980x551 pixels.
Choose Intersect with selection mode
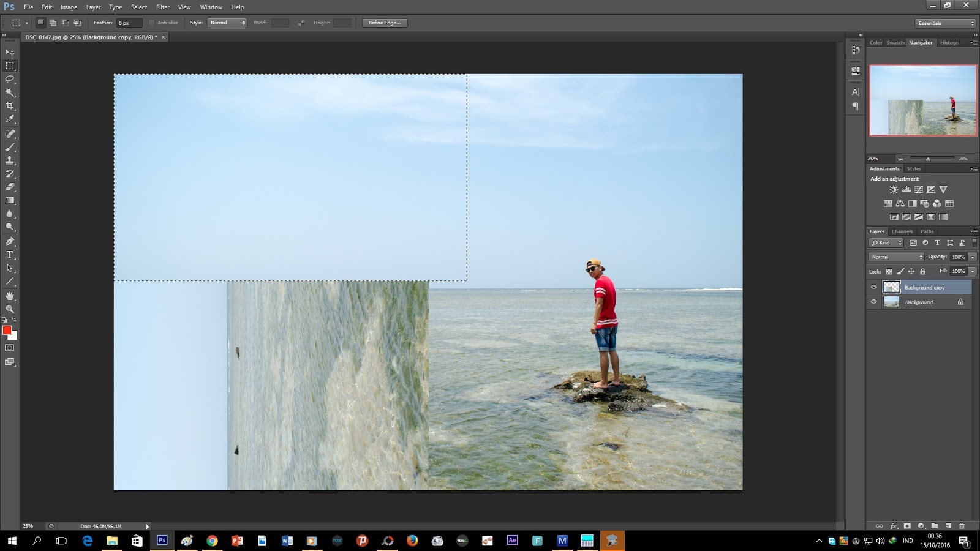77,23
